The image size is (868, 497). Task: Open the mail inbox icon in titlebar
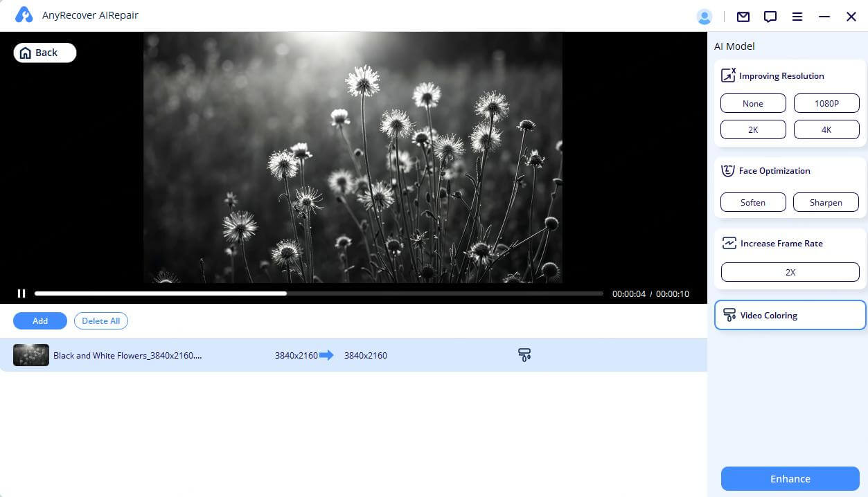pos(743,17)
